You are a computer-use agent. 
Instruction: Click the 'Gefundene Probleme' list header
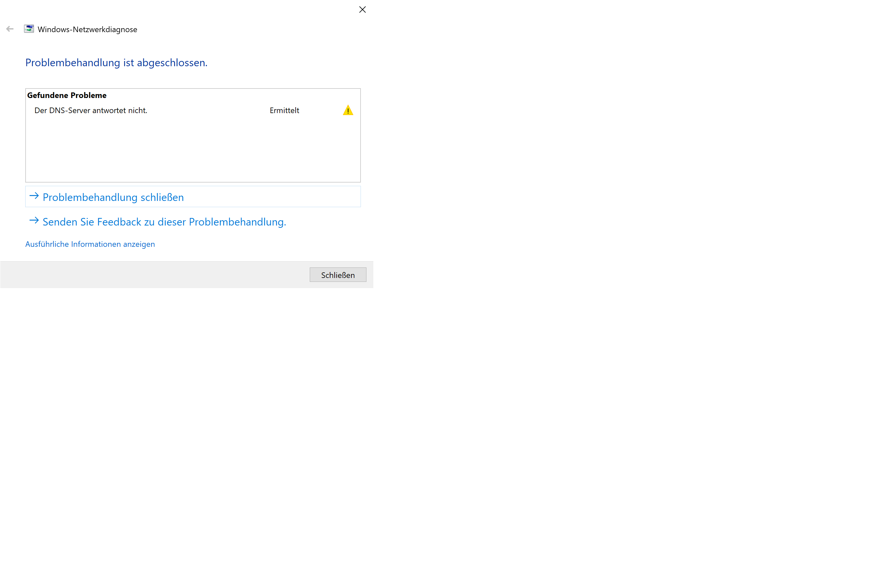(x=67, y=95)
